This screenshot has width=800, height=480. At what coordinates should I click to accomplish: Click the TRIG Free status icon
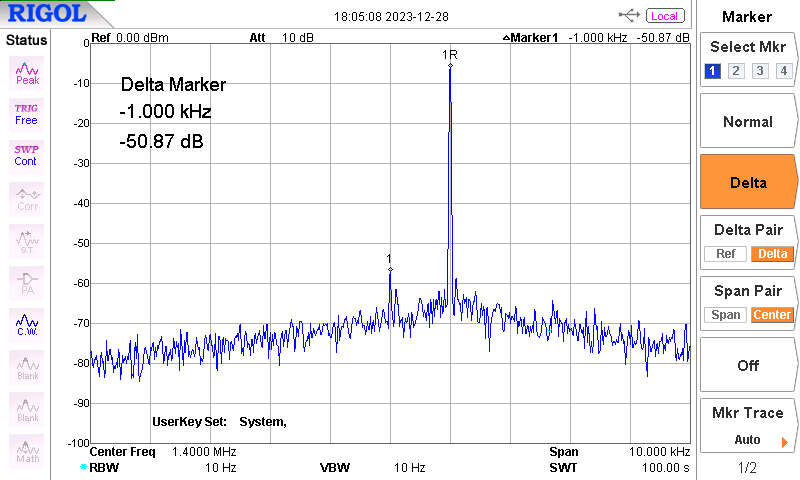[27, 115]
